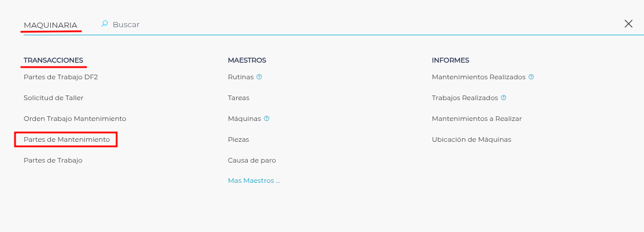Click the help icon beside Rutinas
Image resolution: width=644 pixels, height=232 pixels.
259,77
